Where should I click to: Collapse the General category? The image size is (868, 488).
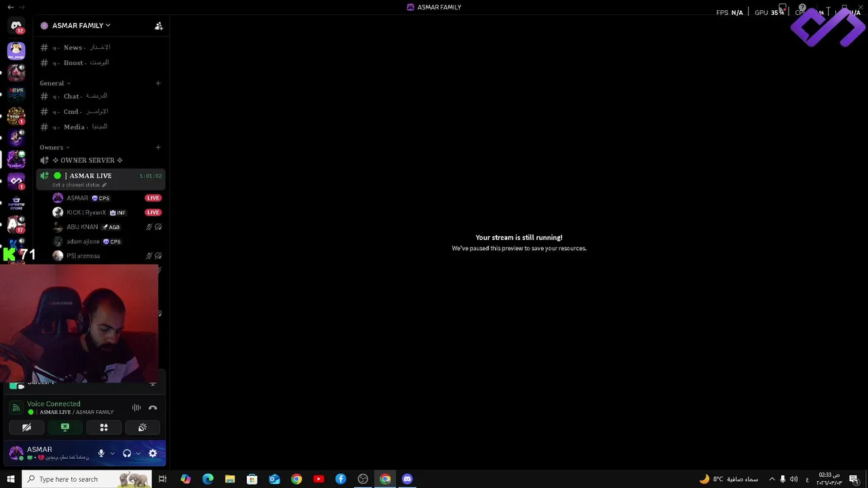point(55,83)
